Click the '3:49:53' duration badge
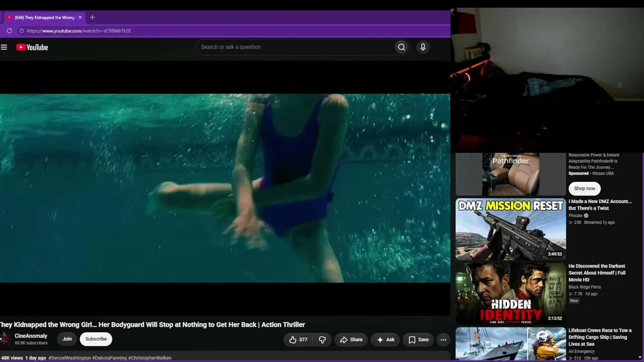Screen dimensions: 644x362 pyautogui.click(x=555, y=254)
